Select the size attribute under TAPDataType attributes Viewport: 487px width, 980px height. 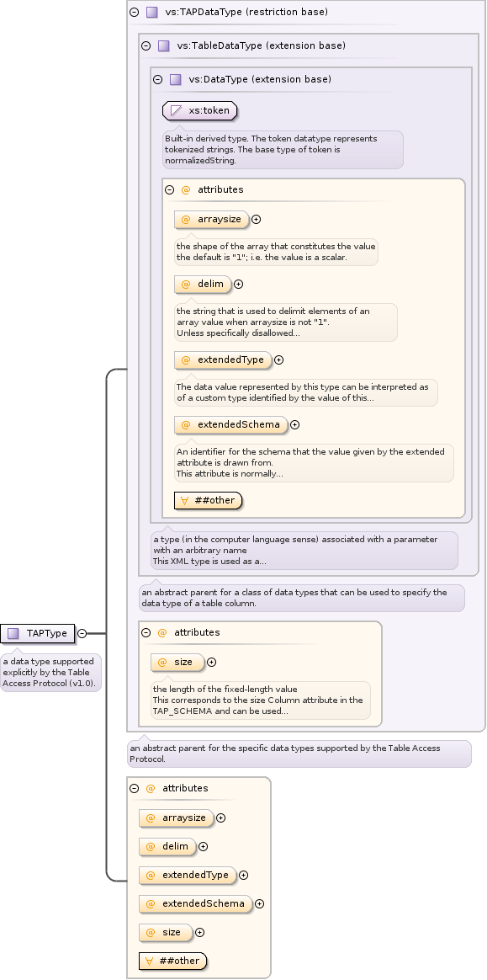(178, 662)
